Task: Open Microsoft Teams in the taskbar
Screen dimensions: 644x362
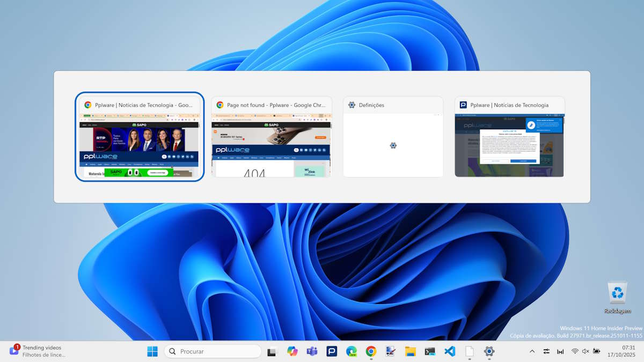Action: click(x=312, y=351)
